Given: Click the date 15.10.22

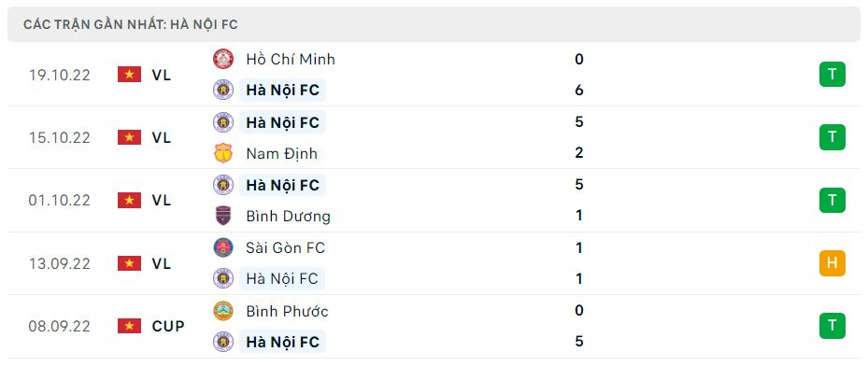Looking at the screenshot, I should click(x=59, y=137).
